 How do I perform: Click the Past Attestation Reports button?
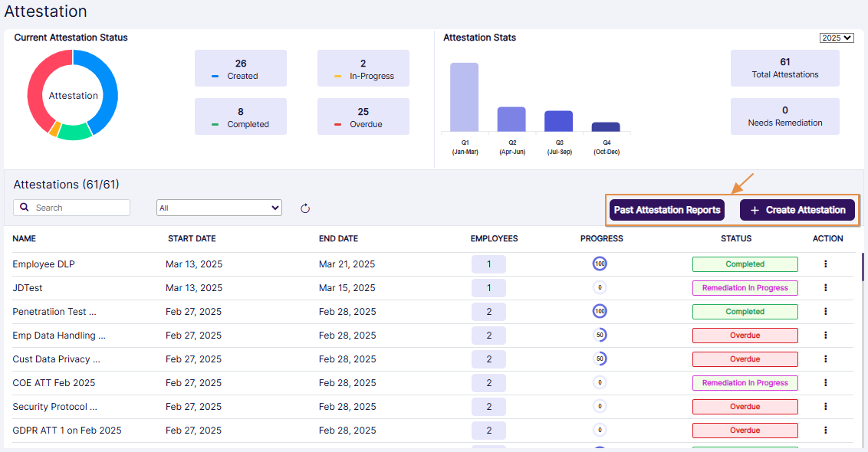pyautogui.click(x=667, y=210)
